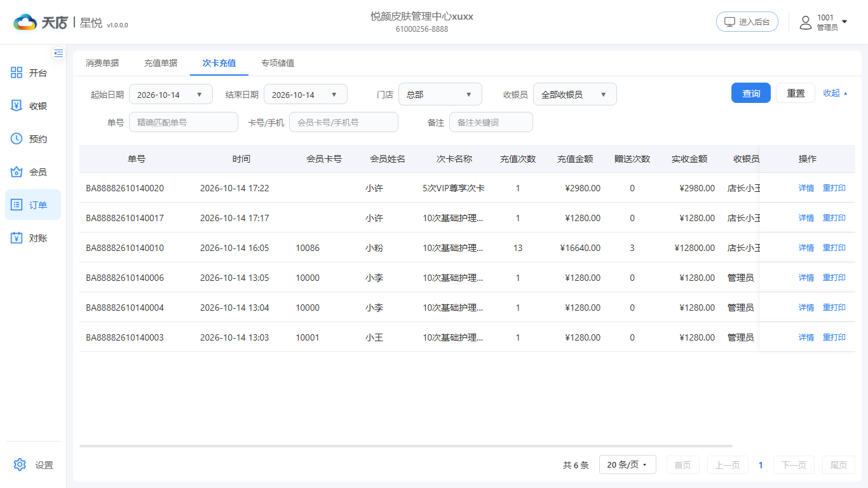Viewport: 868px width, 488px height.
Task: Click the blue 查询 search button
Action: [x=751, y=93]
